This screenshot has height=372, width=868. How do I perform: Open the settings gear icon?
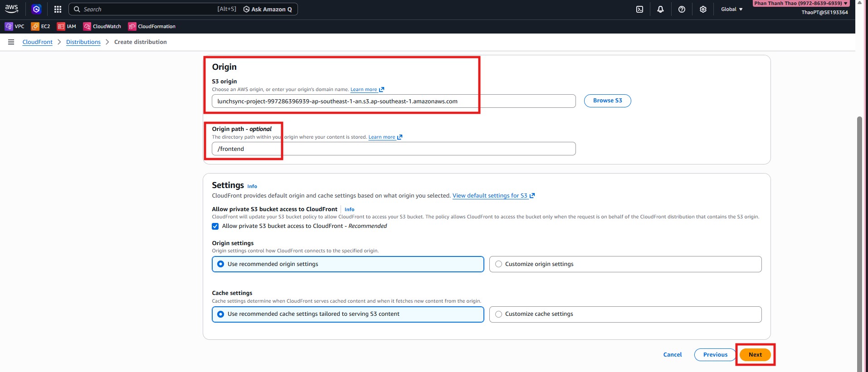703,9
